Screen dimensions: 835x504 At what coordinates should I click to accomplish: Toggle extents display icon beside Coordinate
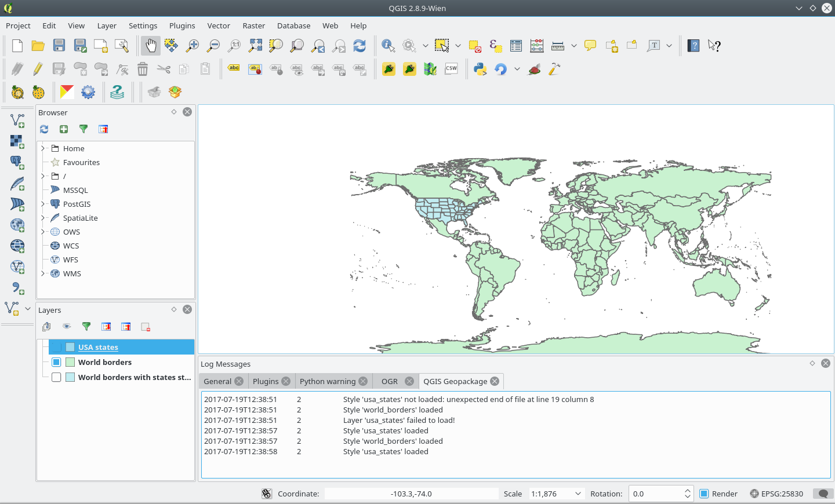coord(267,494)
